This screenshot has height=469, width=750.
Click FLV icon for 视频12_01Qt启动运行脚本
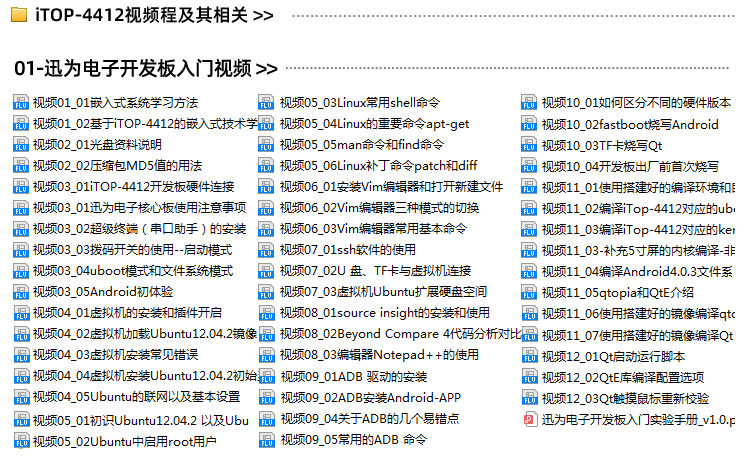(529, 356)
